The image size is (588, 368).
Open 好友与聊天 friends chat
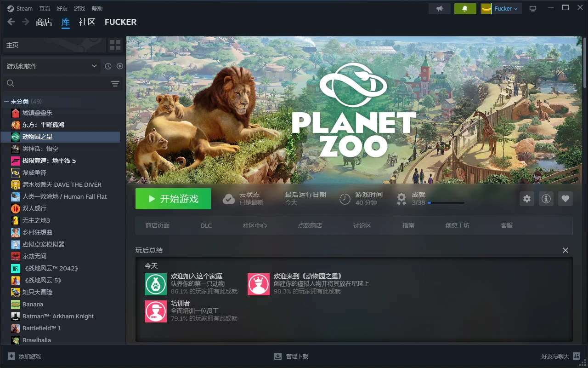pos(560,356)
